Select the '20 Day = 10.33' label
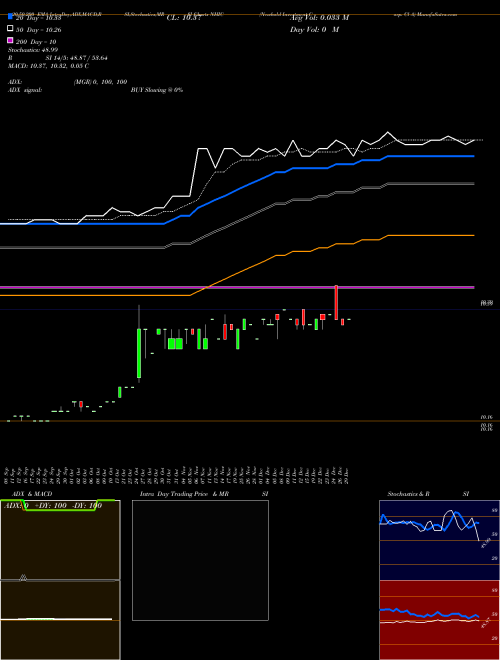 (x=39, y=18)
